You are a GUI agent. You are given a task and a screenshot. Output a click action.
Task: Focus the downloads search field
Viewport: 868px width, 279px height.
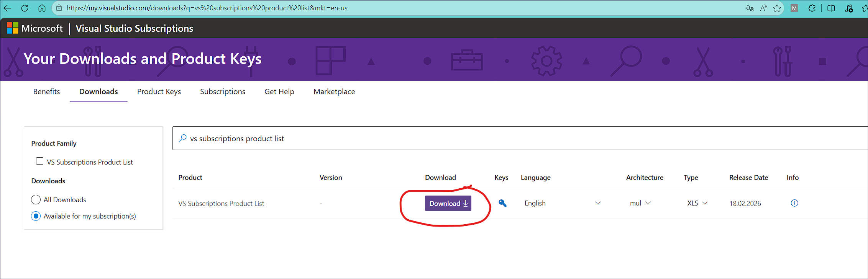coord(520,138)
